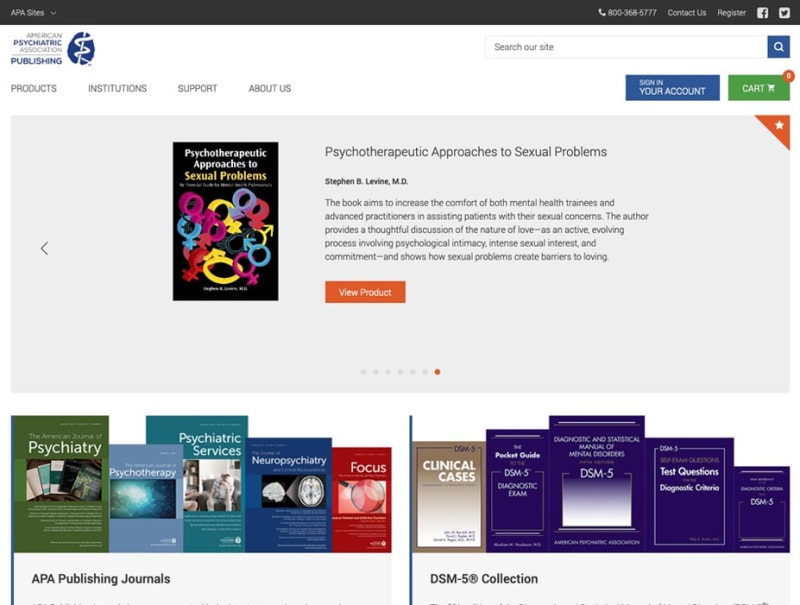Screen dimensions: 800x605
Task: Focus the Search our site field
Action: [626, 47]
